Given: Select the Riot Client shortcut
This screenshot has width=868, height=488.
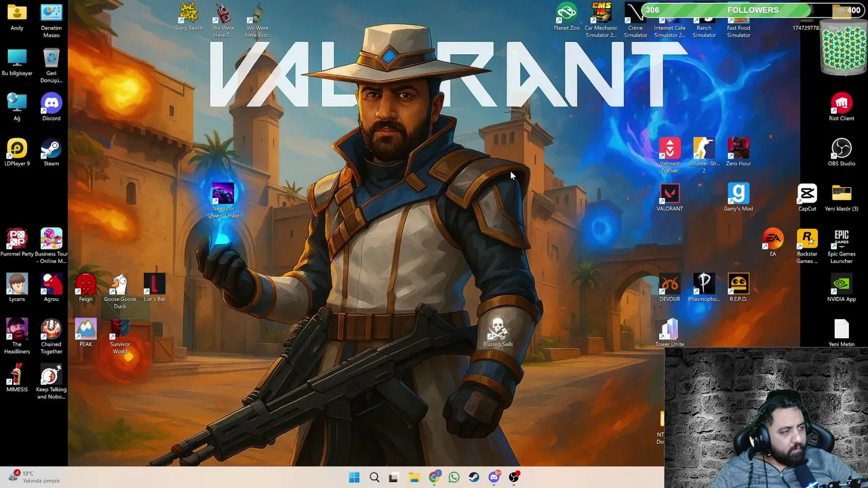Looking at the screenshot, I should [x=842, y=108].
